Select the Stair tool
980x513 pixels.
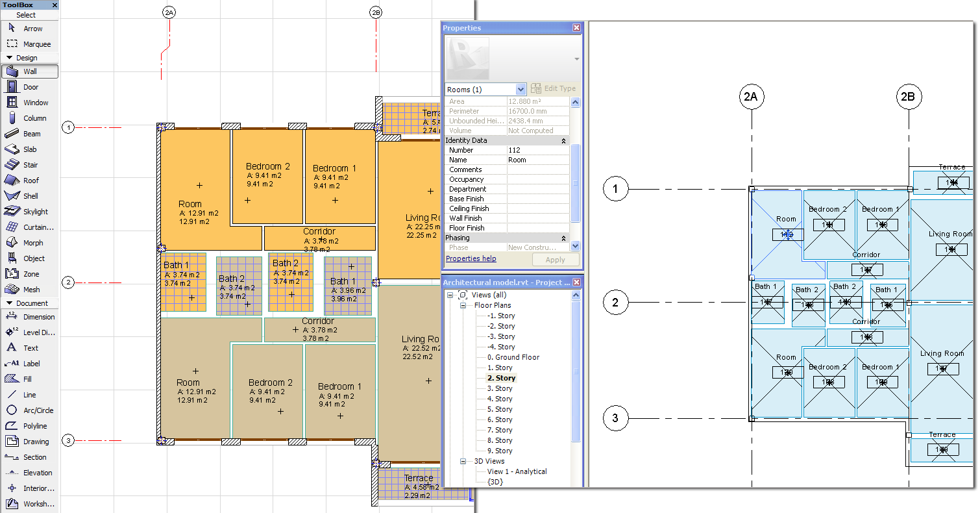point(30,165)
